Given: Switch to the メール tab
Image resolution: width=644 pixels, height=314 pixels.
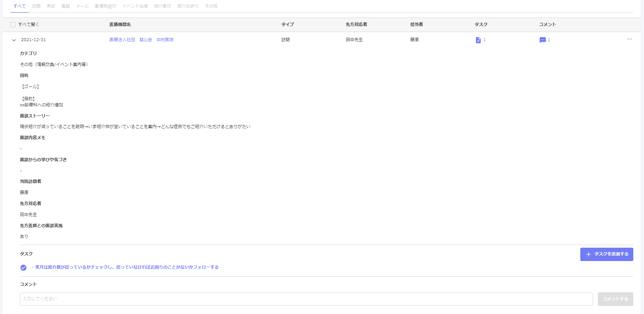Looking at the screenshot, I should click(x=82, y=6).
